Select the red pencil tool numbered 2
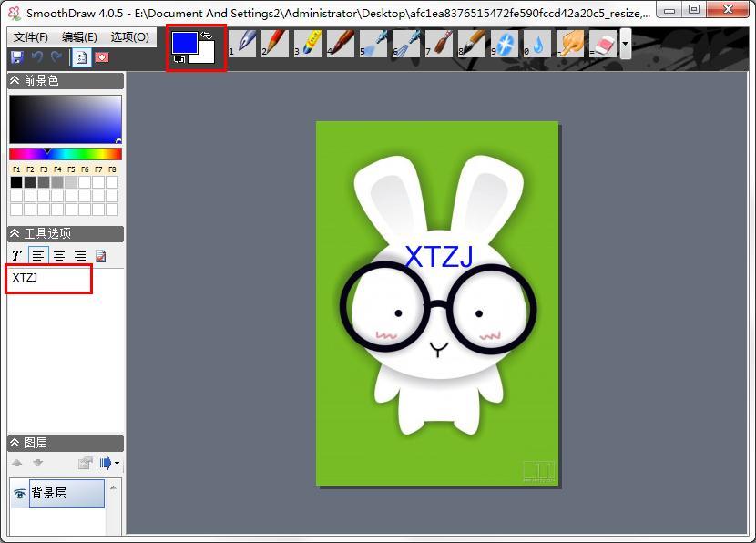The height and width of the screenshot is (543, 756). click(x=275, y=44)
